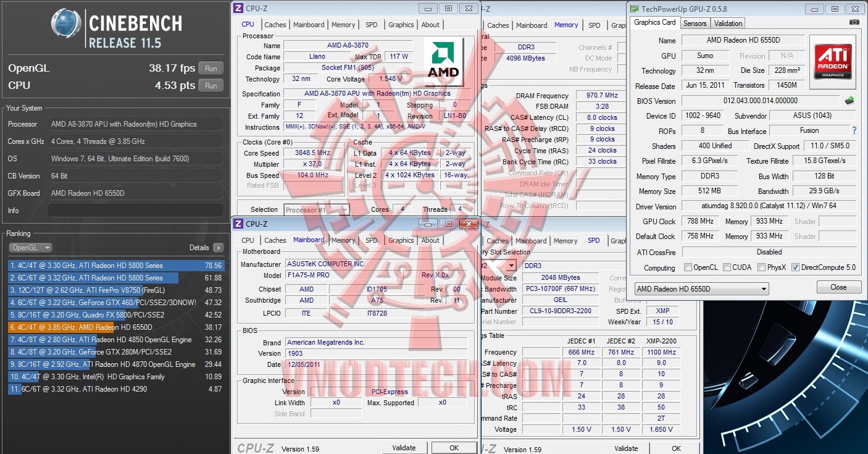Switch to Caches tab in CPU-Z CPU window
The image size is (868, 454).
pos(275,25)
